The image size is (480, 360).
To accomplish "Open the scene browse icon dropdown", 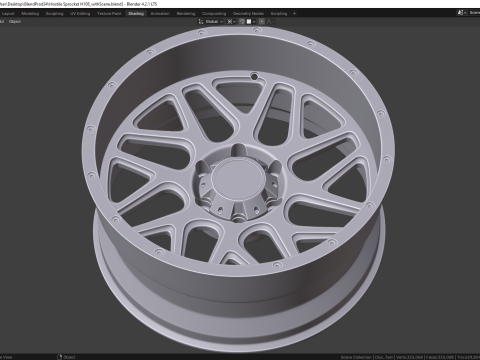I will pyautogui.click(x=462, y=13).
